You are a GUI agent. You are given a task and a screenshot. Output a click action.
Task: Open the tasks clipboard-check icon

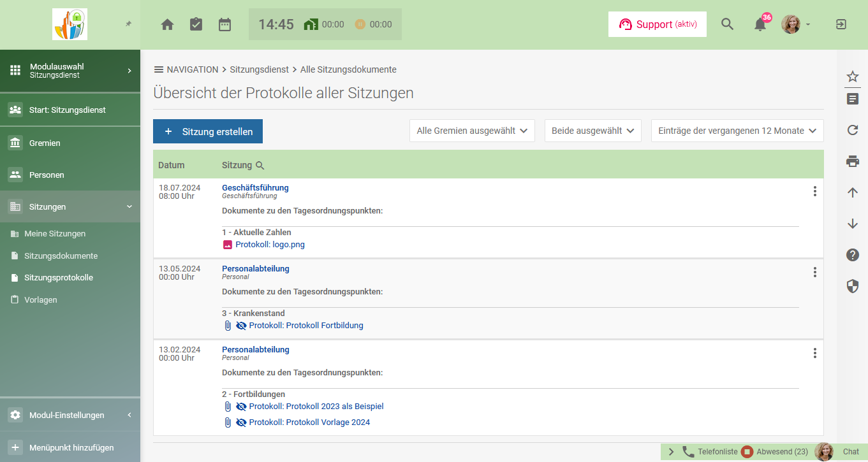tap(196, 24)
